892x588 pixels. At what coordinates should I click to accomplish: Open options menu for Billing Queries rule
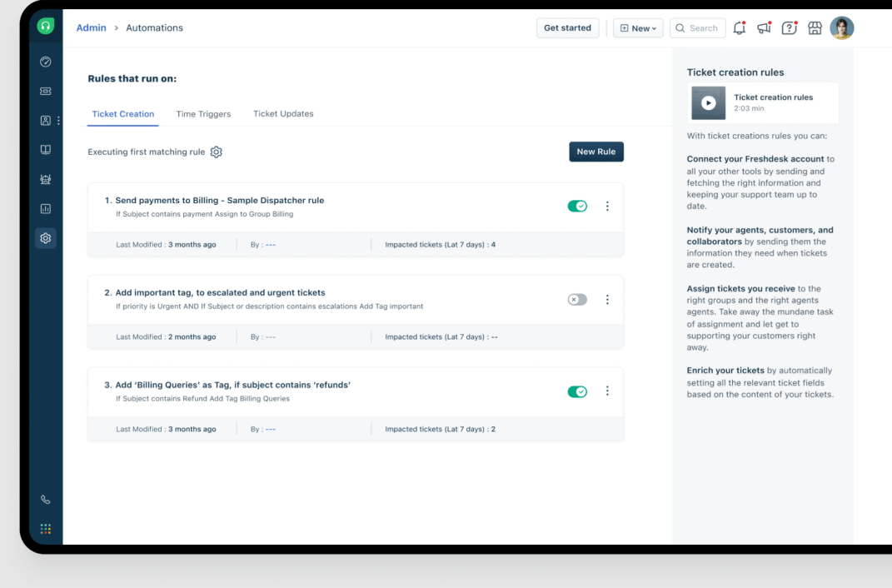(x=607, y=391)
